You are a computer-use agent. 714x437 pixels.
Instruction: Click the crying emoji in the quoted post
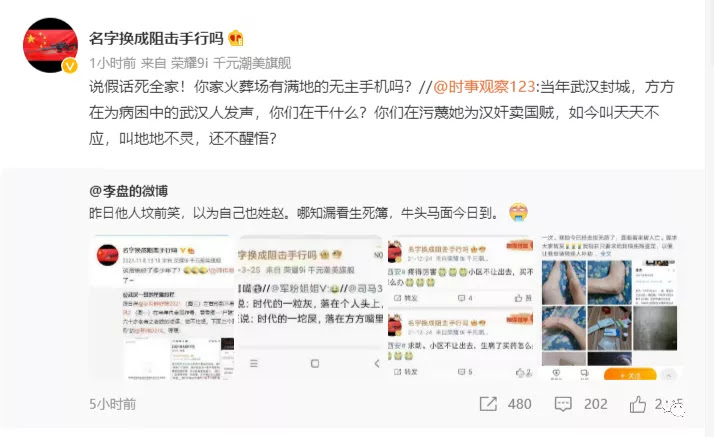click(x=518, y=212)
